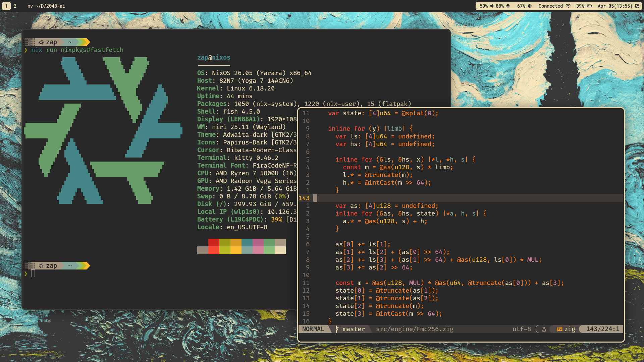Click the Shell: fish 4.5.0 line
The width and height of the screenshot is (644, 362).
(x=228, y=112)
